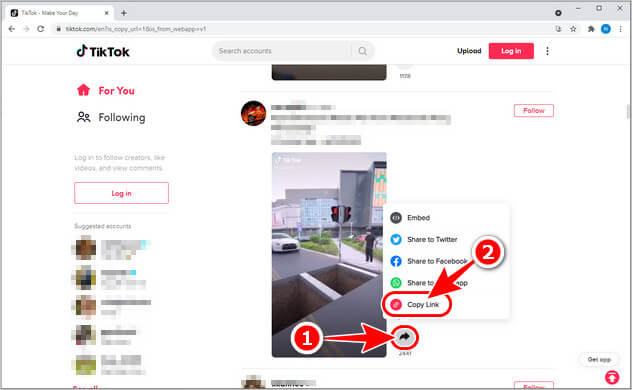632x390 pixels.
Task: Click the browser address bar URL
Action: coord(135,29)
